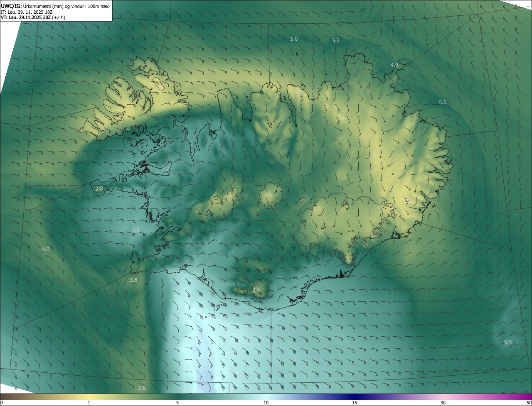Click the 5.2 precipitable water value
The width and height of the screenshot is (532, 406).
336,41
